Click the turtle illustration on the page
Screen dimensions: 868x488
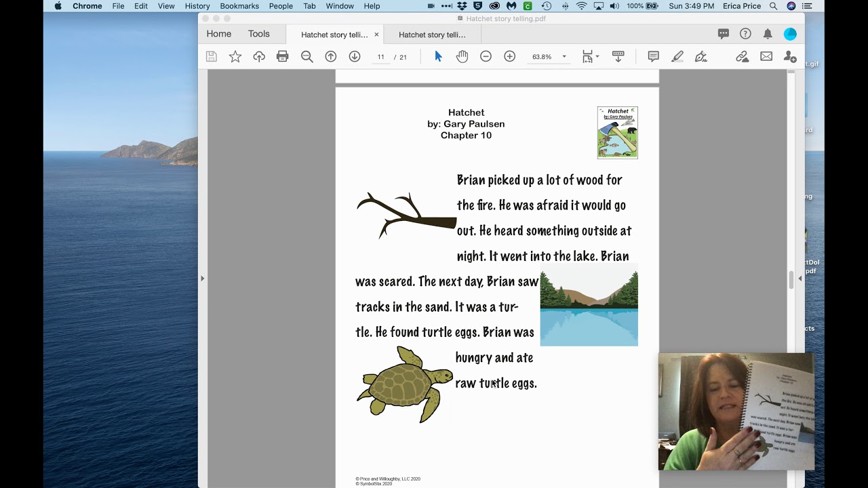[405, 384]
